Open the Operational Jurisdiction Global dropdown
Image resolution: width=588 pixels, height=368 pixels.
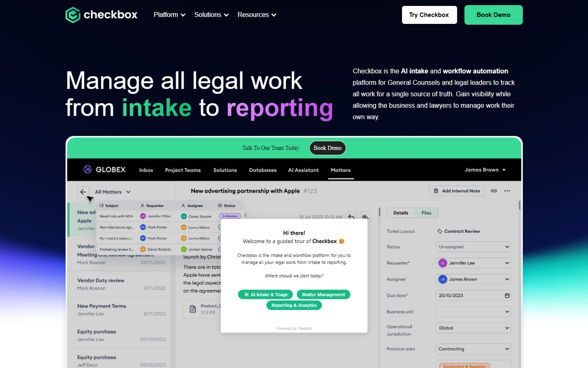click(473, 328)
